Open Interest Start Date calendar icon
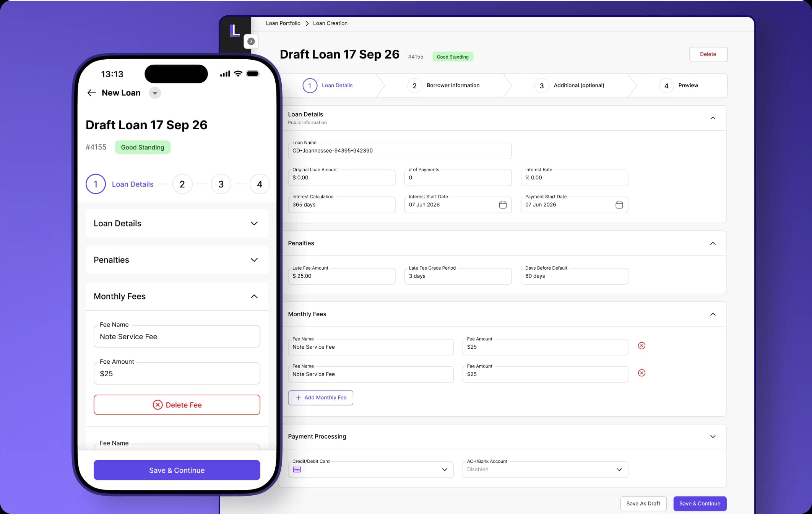 [x=503, y=205]
